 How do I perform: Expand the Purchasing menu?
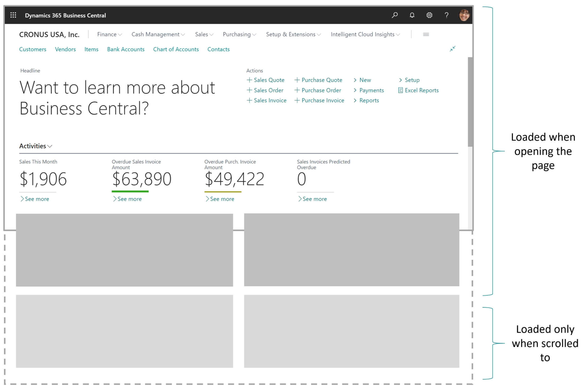239,34
